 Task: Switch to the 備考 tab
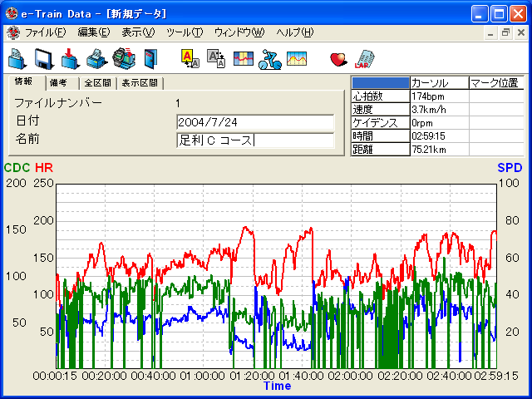click(58, 83)
